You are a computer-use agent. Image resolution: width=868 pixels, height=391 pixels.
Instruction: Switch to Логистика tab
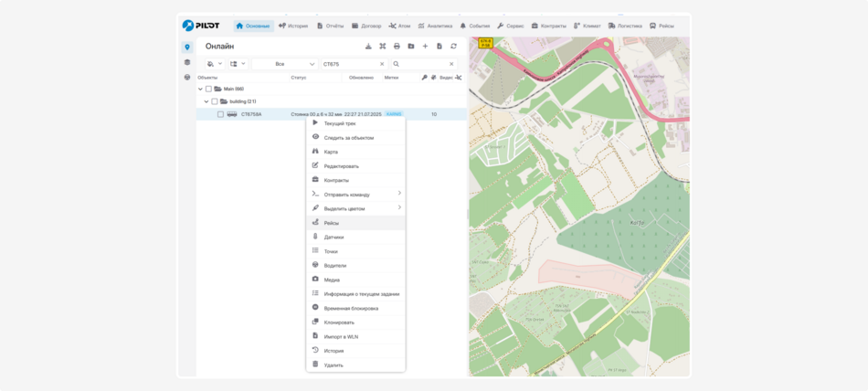(x=626, y=26)
